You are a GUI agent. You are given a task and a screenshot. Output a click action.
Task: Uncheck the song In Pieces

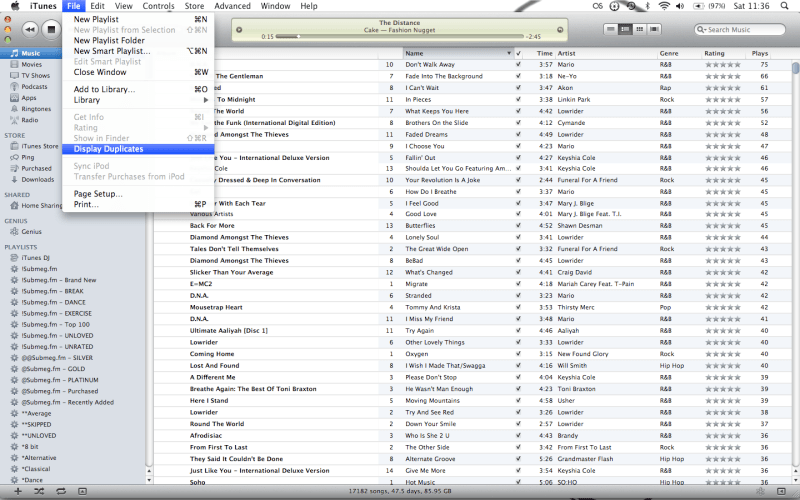click(x=518, y=100)
